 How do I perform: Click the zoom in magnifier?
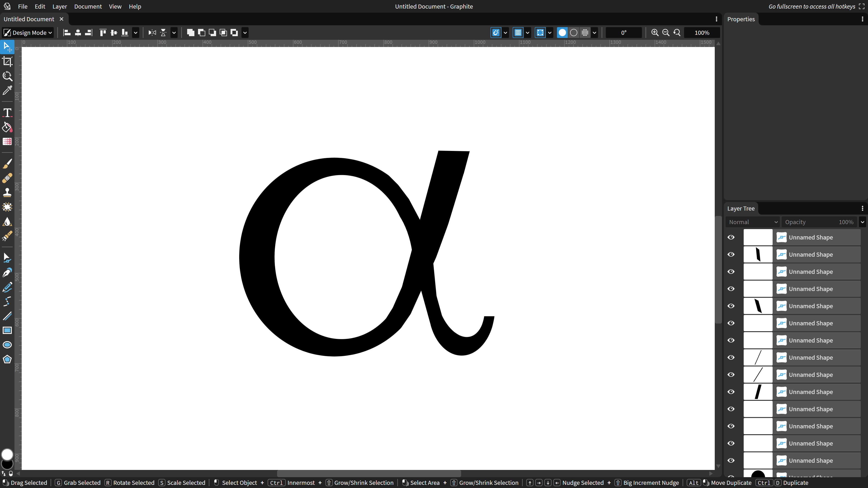(655, 33)
